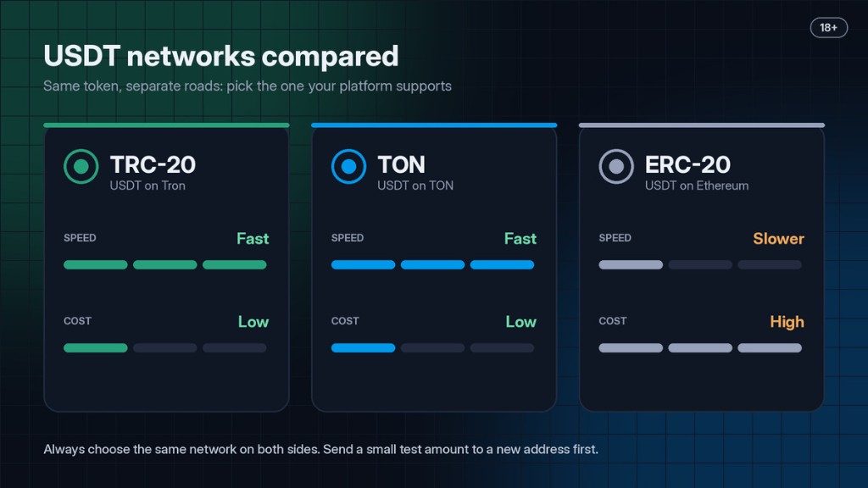Screen dimensions: 868x488
Task: Click the ERC-20 cost bar
Action: [x=700, y=348]
